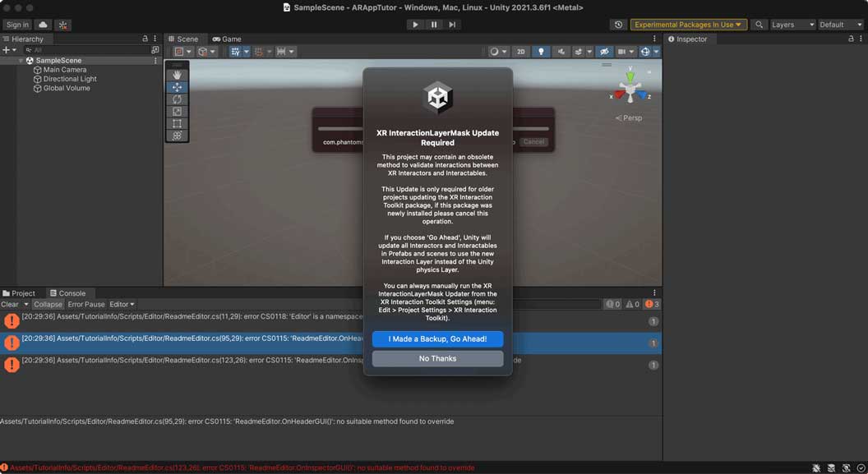Open the Default layout dropdown
Image resolution: width=868 pixels, height=474 pixels.
[x=840, y=25]
